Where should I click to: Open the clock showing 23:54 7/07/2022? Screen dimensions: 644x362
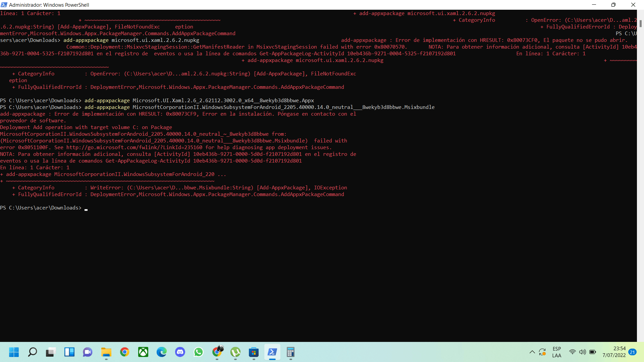614,352
